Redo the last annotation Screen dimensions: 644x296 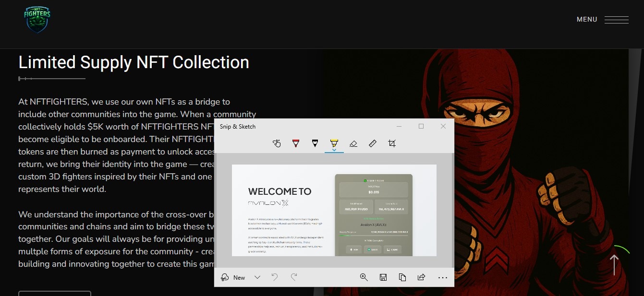tap(294, 277)
